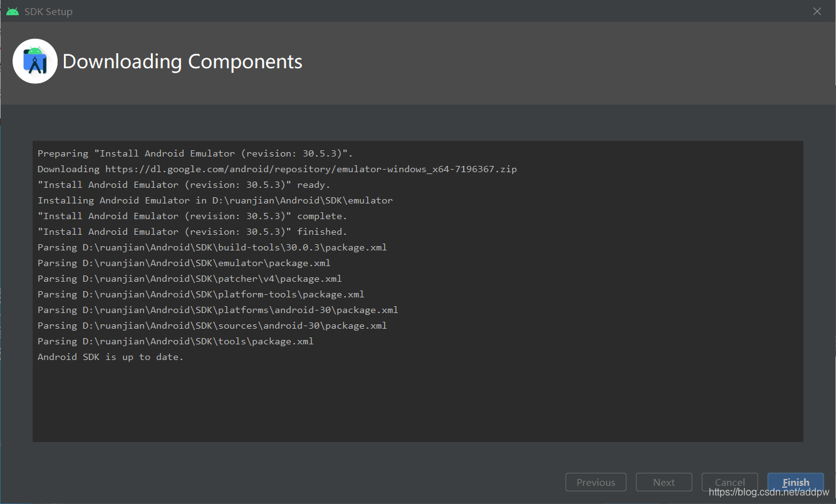Click the disabled Next button

pos(664,482)
